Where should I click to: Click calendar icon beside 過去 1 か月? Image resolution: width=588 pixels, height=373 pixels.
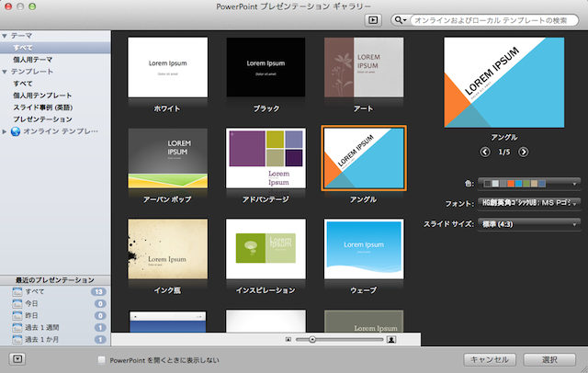[17, 339]
